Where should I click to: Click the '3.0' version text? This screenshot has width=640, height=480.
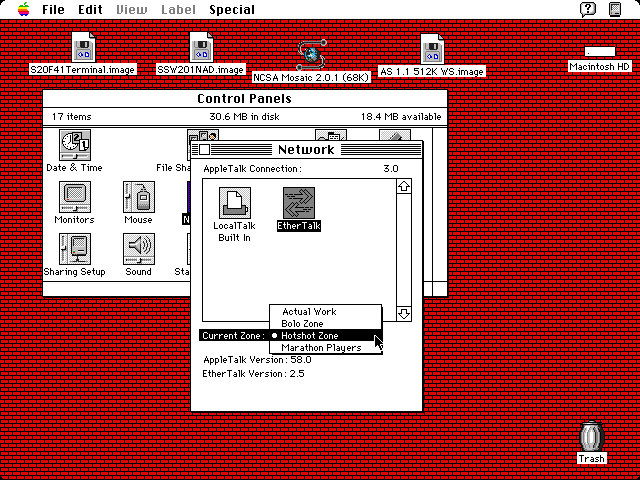click(x=391, y=169)
